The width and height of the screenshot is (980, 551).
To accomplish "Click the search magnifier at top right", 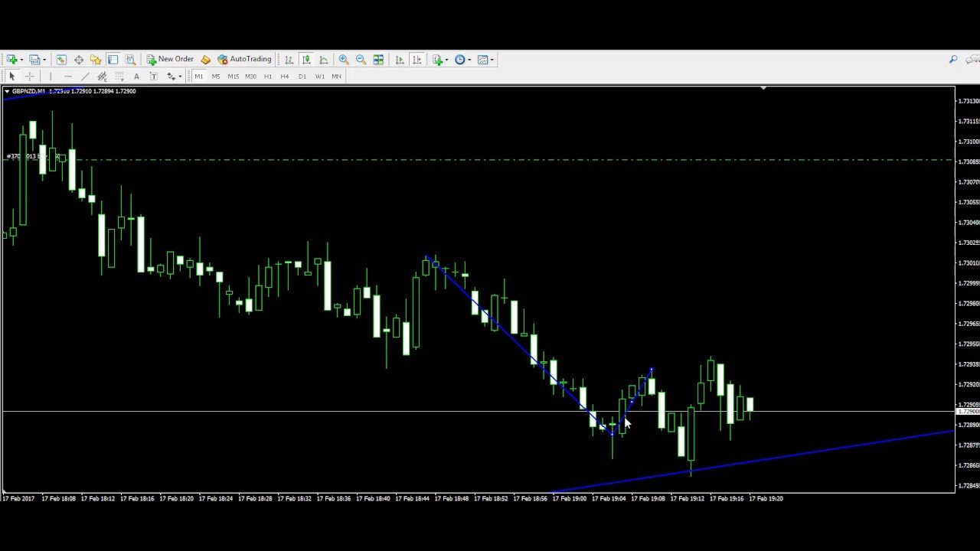I will pos(953,60).
